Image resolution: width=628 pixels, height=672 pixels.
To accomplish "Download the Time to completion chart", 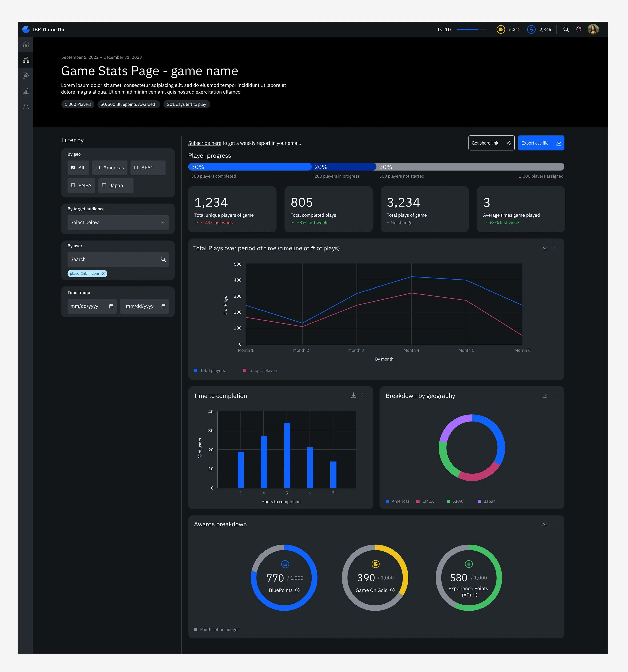I will point(353,395).
